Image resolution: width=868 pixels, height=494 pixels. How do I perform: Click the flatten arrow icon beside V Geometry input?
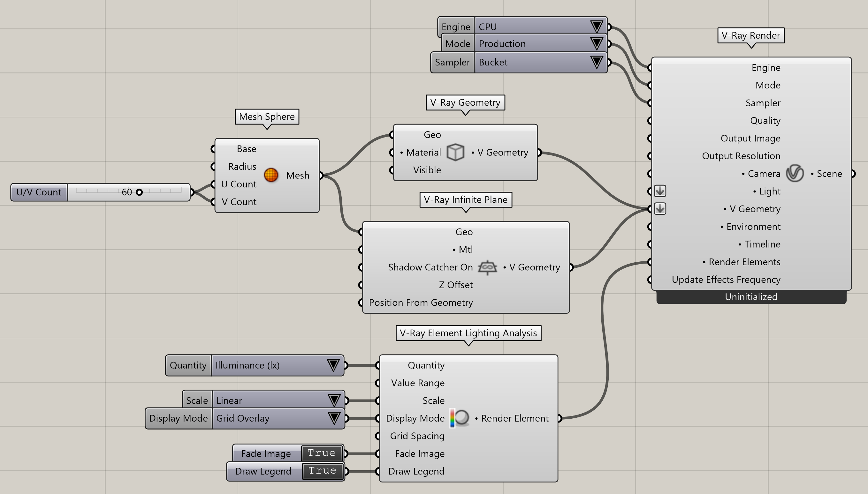coord(660,209)
